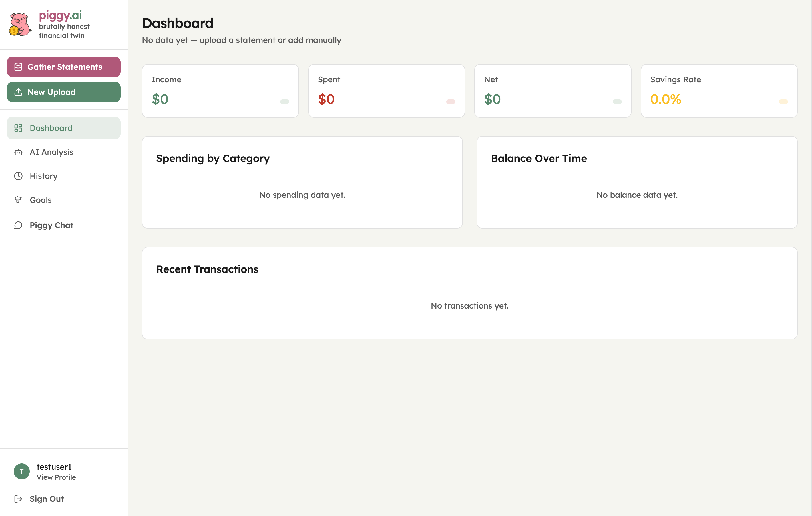The width and height of the screenshot is (812, 516).
Task: Click the History clock icon
Action: [18, 176]
